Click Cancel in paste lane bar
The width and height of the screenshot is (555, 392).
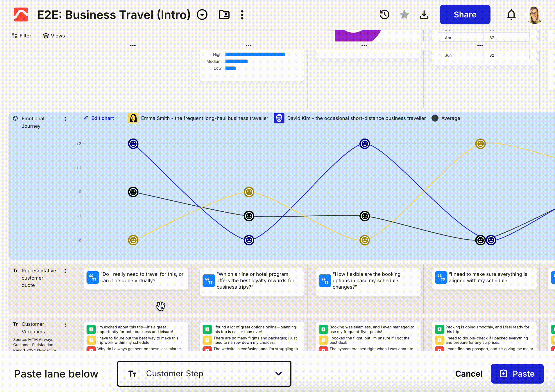click(469, 374)
